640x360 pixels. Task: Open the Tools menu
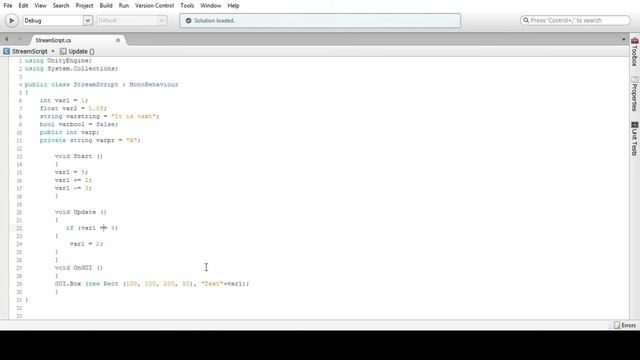pyautogui.click(x=187, y=6)
